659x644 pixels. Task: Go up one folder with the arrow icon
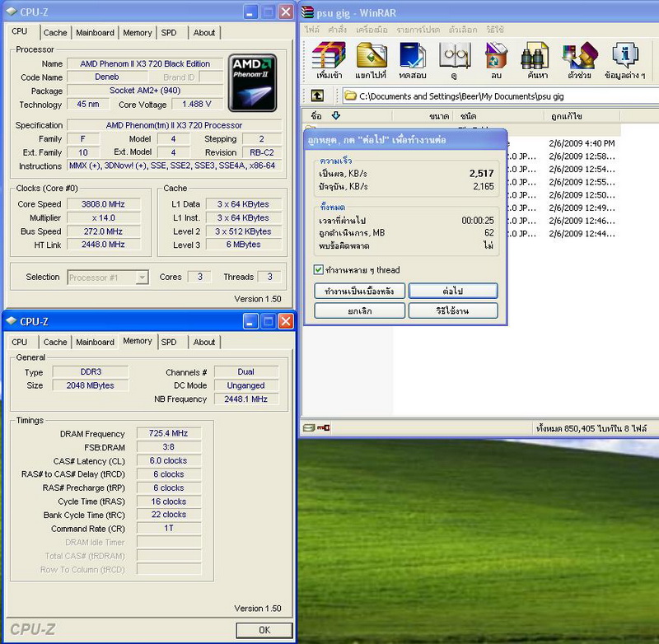coord(317,96)
